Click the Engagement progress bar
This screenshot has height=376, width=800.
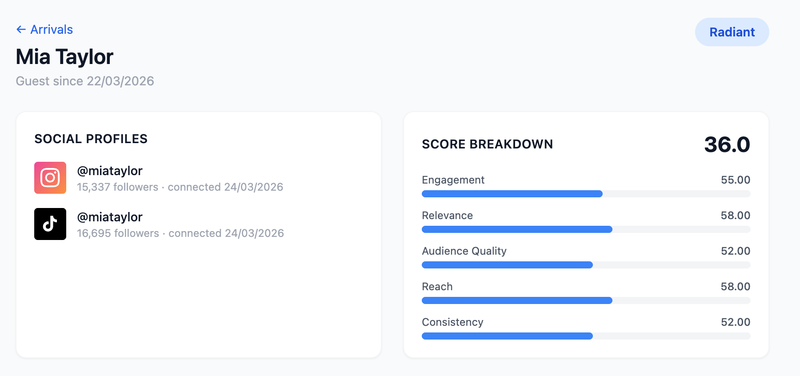586,194
